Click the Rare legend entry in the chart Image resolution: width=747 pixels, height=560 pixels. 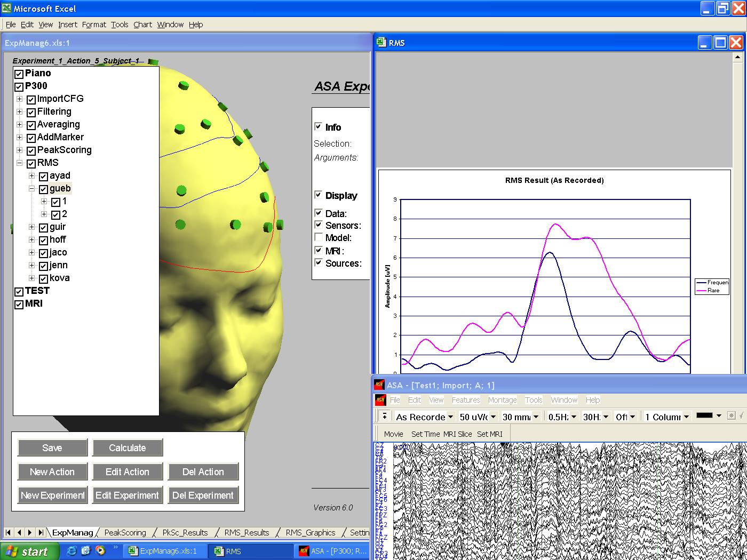[x=713, y=291]
